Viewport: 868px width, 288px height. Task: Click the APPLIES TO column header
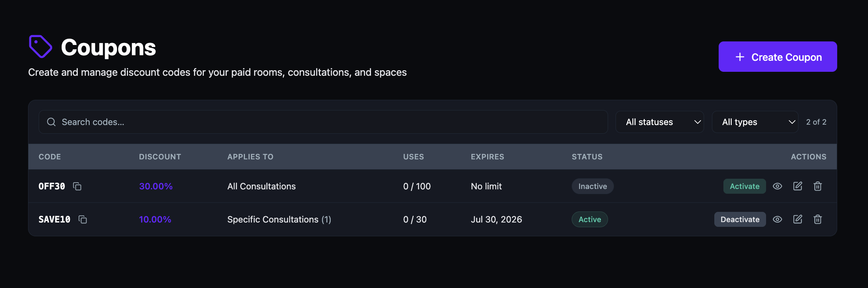coord(250,157)
